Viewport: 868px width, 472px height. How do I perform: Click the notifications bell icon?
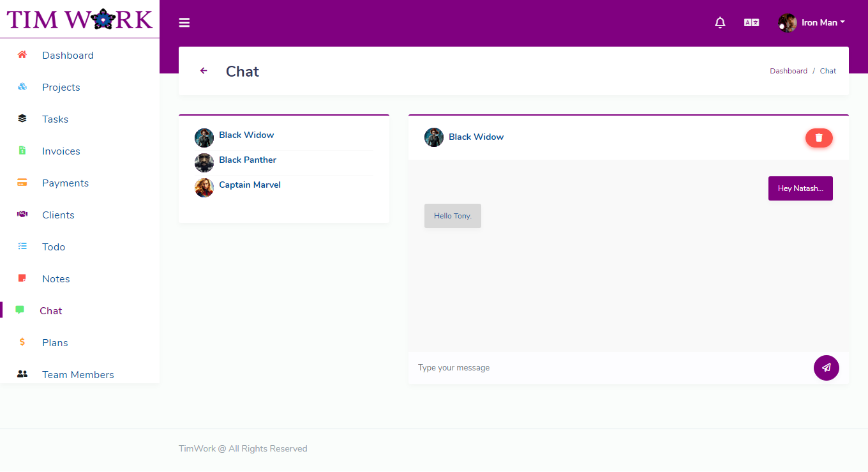(x=720, y=22)
